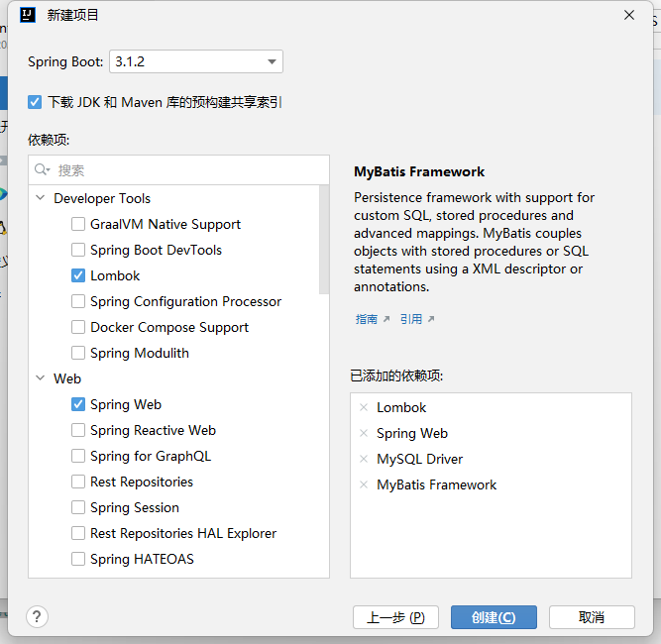The image size is (661, 644).
Task: Uncheck the Spring Web dependency
Action: pyautogui.click(x=78, y=404)
